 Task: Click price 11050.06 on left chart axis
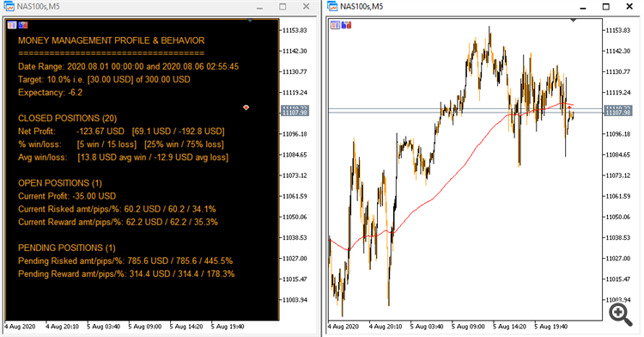[295, 217]
